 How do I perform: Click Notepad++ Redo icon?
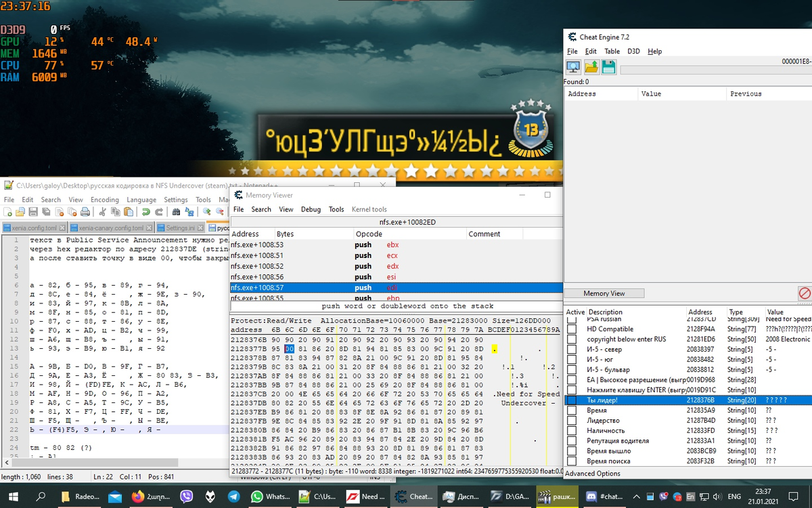[x=159, y=212]
